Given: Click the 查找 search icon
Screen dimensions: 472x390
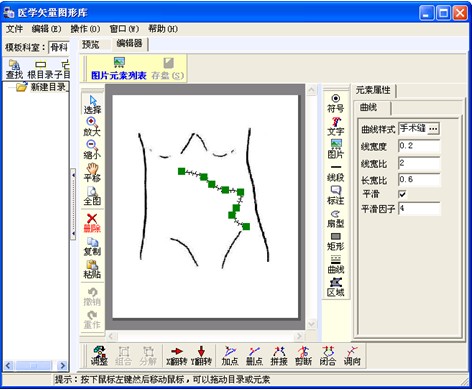Looking at the screenshot, I should [x=14, y=69].
